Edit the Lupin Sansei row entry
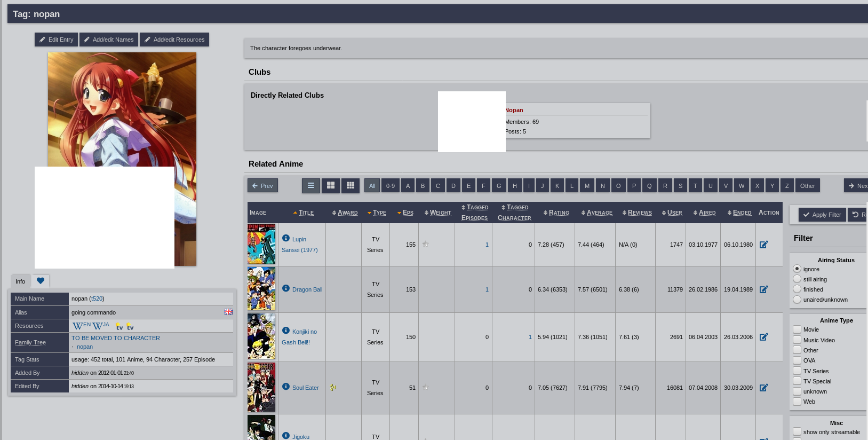The image size is (868, 440). tap(764, 245)
